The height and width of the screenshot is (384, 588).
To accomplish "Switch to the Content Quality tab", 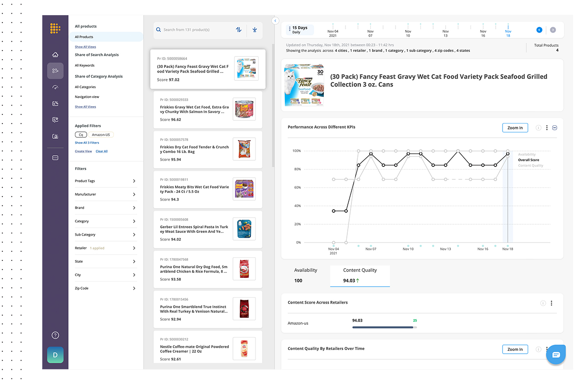I will point(360,276).
